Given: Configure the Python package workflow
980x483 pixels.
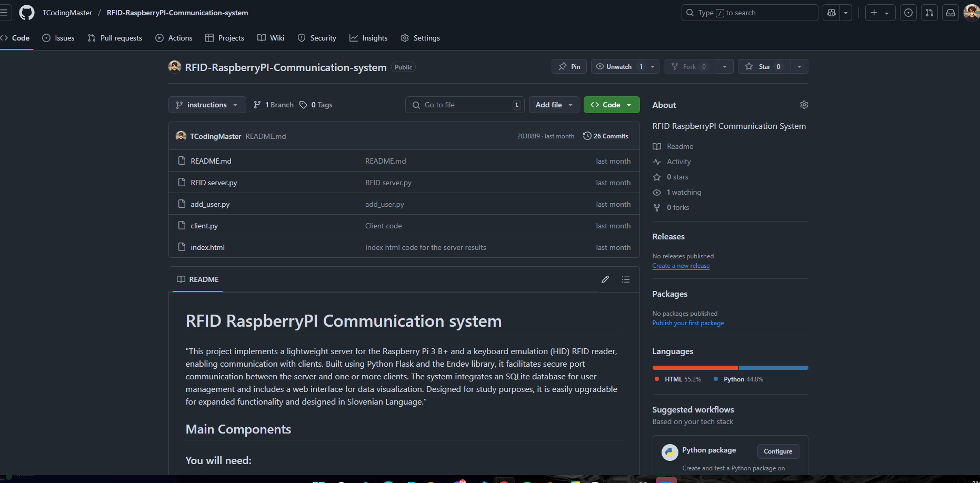Looking at the screenshot, I should click(777, 451).
